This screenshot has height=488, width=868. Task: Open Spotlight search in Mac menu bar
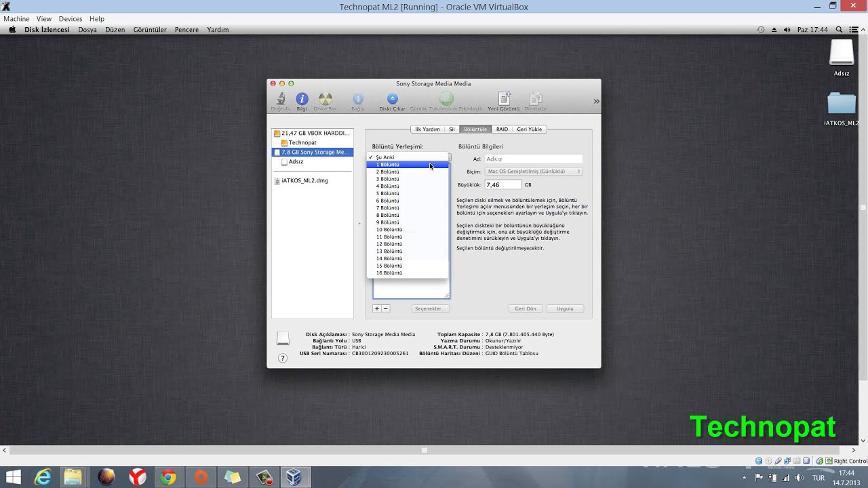[x=839, y=30]
